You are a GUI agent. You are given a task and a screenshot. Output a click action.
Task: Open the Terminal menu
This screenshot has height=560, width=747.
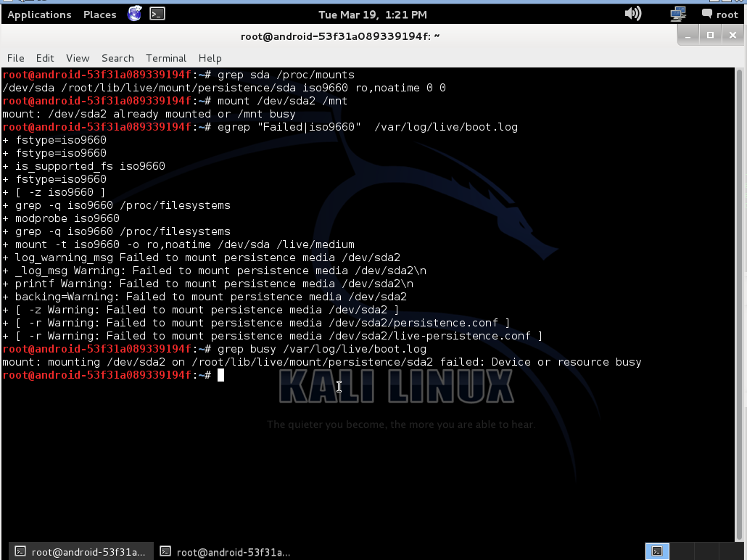[166, 58]
